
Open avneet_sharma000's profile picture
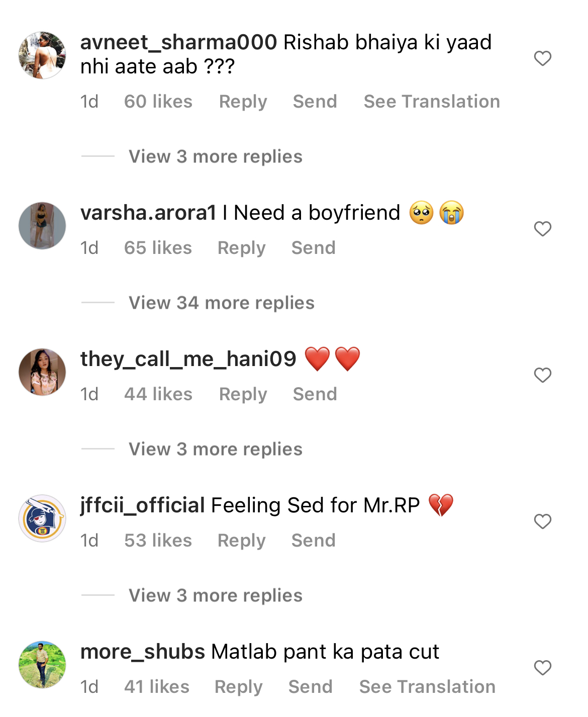tap(42, 55)
